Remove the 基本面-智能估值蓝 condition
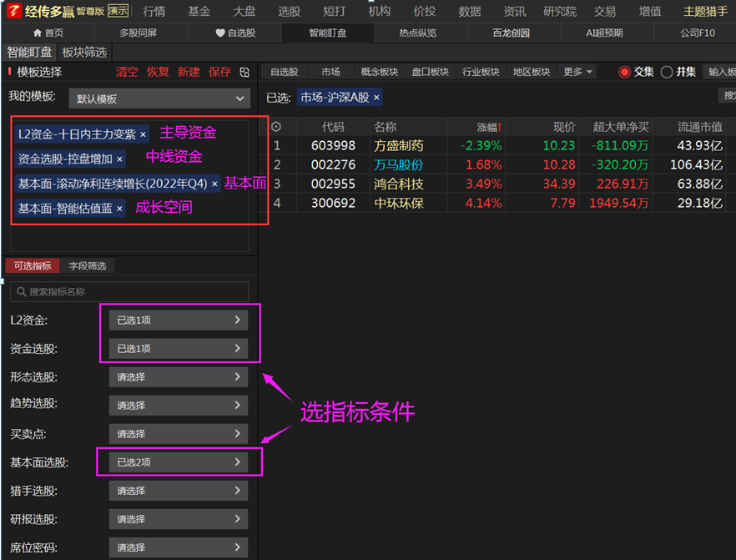 tap(119, 209)
